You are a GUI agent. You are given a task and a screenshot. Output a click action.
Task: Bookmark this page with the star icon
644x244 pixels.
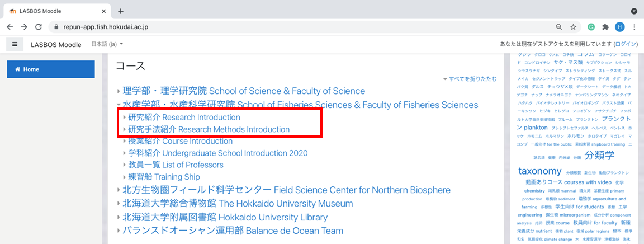click(573, 27)
